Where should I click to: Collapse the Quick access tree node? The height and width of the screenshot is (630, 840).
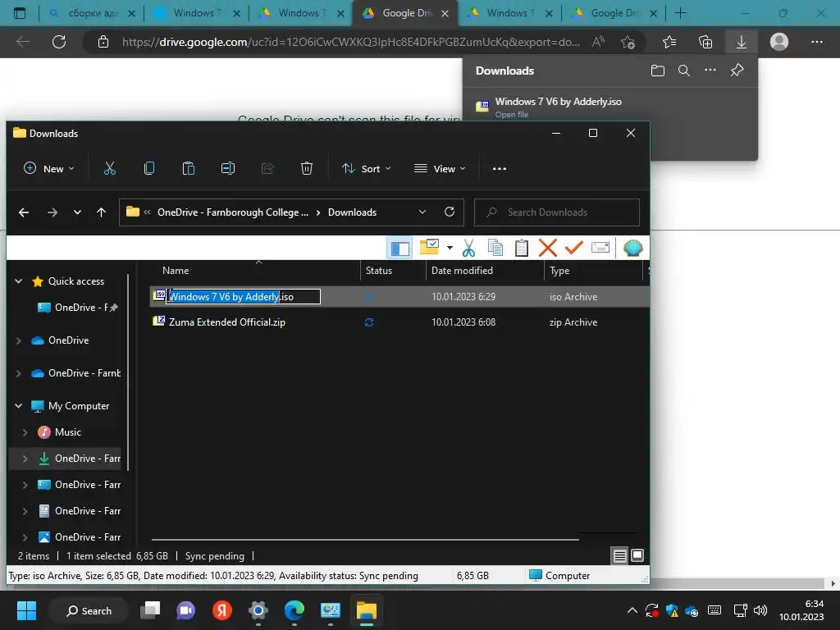tap(19, 281)
